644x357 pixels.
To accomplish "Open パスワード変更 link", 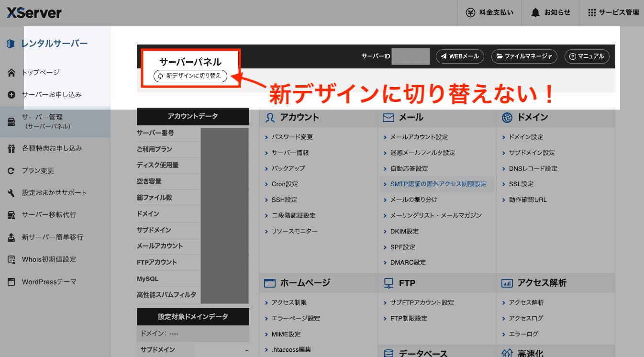I will click(292, 137).
